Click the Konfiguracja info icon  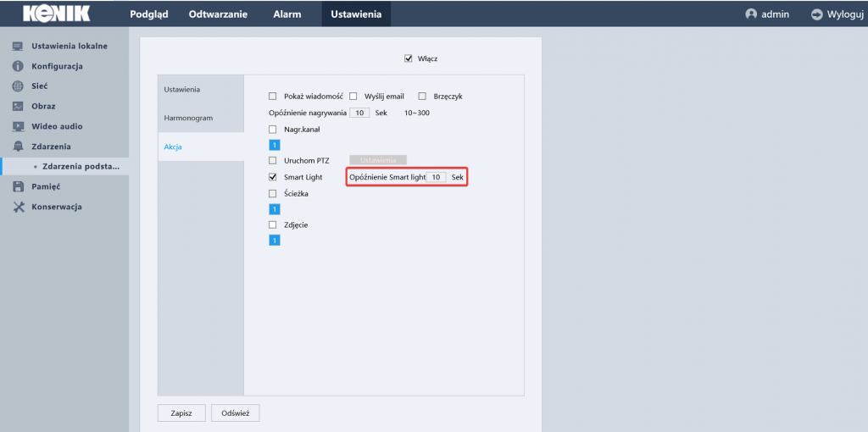[17, 66]
